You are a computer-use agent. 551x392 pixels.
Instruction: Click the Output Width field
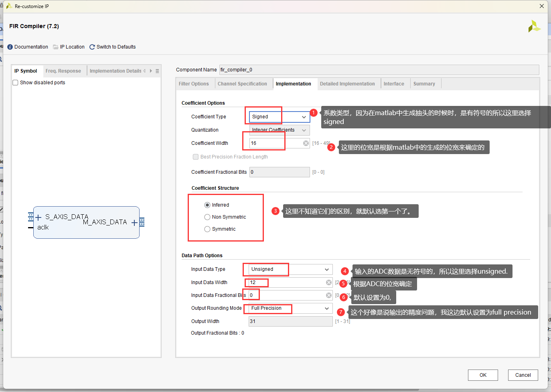291,321
